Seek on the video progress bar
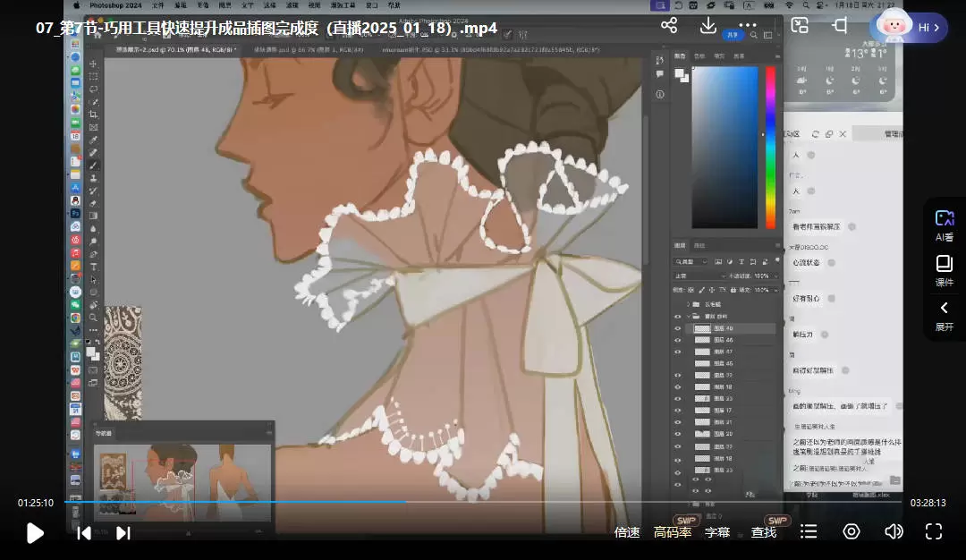The height and width of the screenshot is (560, 966). [483, 502]
